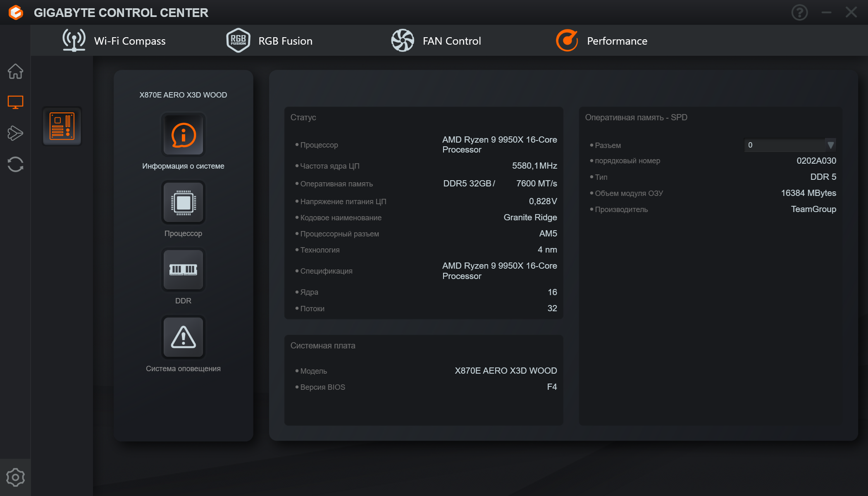Open the warning triangle alert icon
The width and height of the screenshot is (868, 496).
[x=183, y=337]
